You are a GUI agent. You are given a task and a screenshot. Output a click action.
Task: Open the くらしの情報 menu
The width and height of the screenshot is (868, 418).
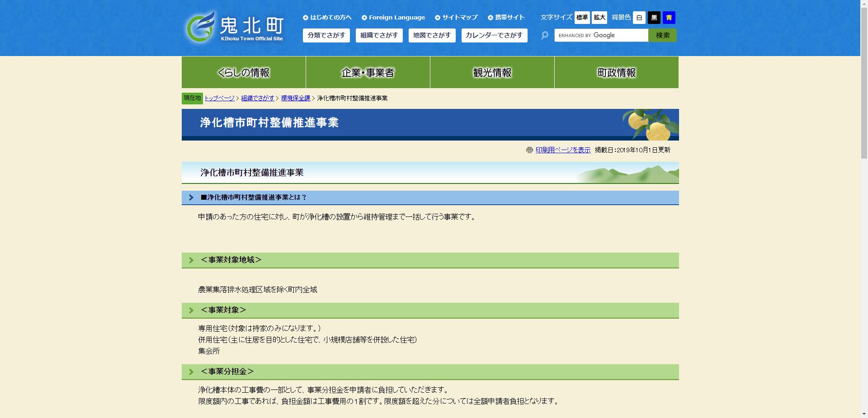(x=243, y=72)
